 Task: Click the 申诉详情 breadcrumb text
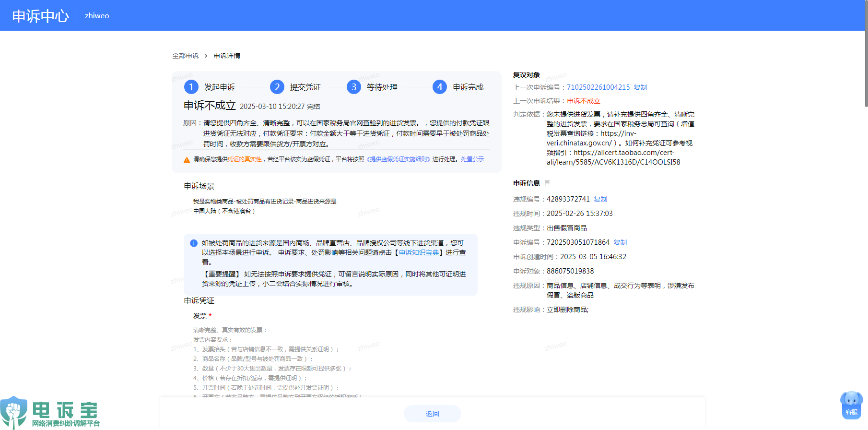point(227,56)
